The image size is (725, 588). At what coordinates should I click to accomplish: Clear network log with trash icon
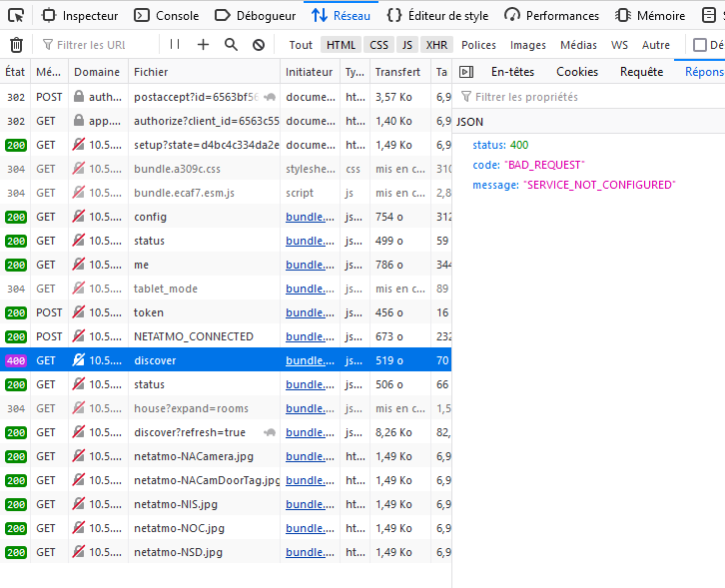pos(16,45)
